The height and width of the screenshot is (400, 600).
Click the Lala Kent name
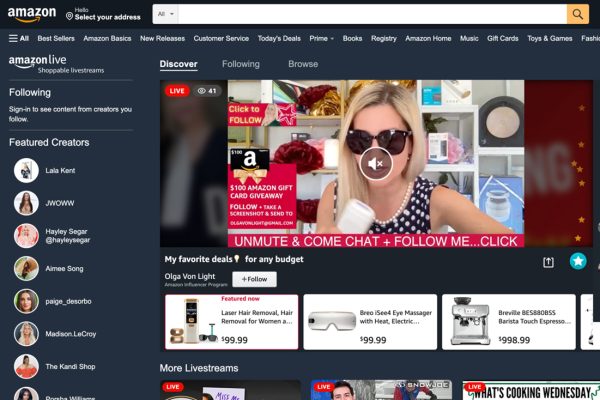pyautogui.click(x=60, y=171)
